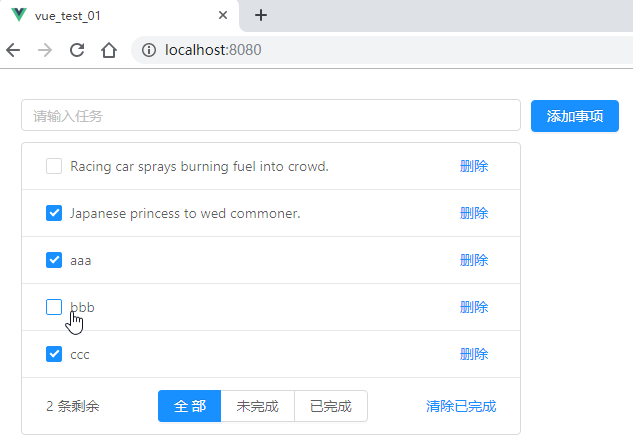The width and height of the screenshot is (633, 445).
Task: Uncheck the Japanese princess task checkbox
Action: click(54, 213)
